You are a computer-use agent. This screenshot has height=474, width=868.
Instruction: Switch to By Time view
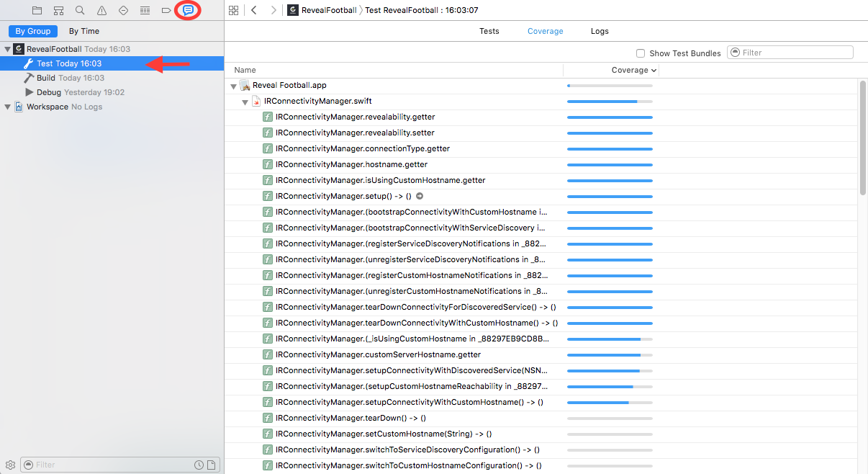84,31
